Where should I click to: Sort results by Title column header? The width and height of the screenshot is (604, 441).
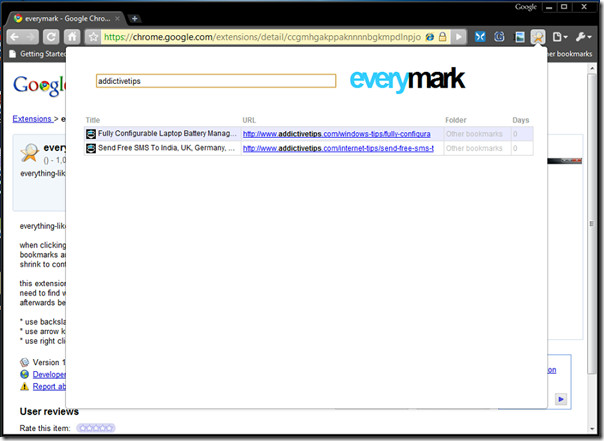tap(92, 120)
